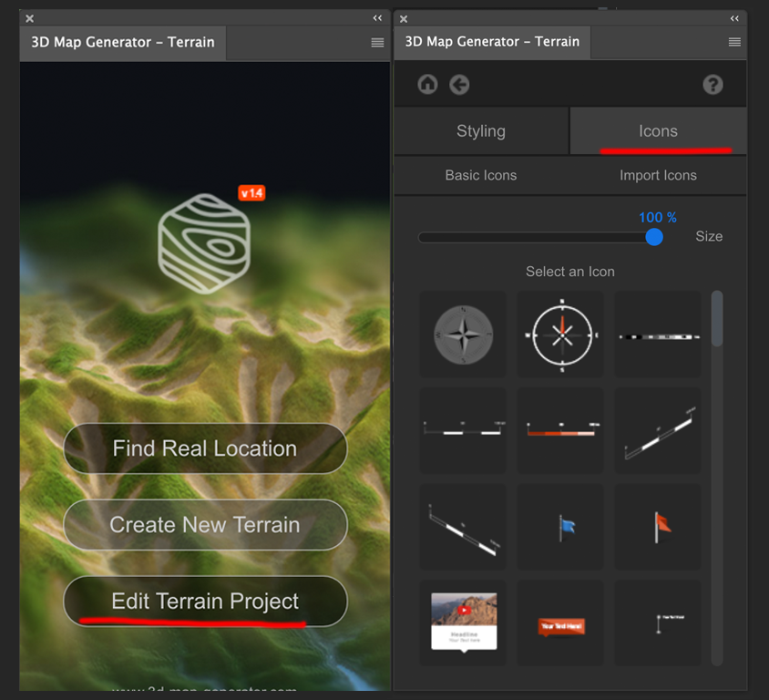Screen dimensions: 769x700
Task: Go back with the arrow icon
Action: [459, 85]
